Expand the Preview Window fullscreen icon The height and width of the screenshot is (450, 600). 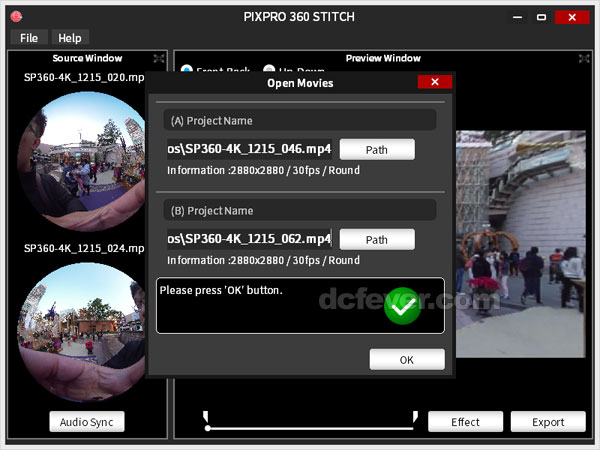584,58
